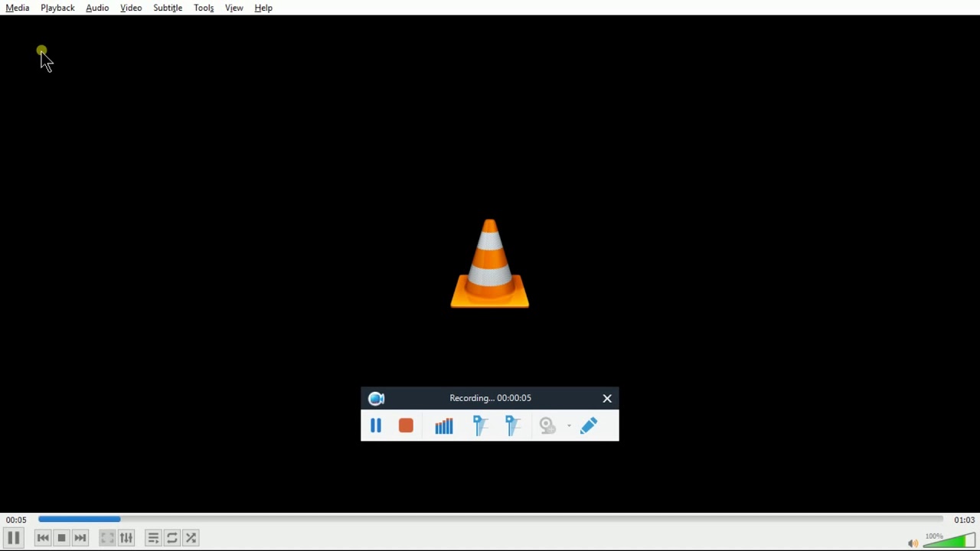The height and width of the screenshot is (551, 980).
Task: Mute audio with the speaker icon
Action: coord(913,543)
